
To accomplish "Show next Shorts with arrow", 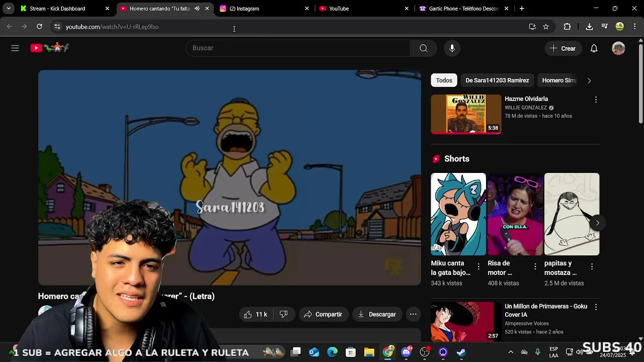I will [597, 223].
